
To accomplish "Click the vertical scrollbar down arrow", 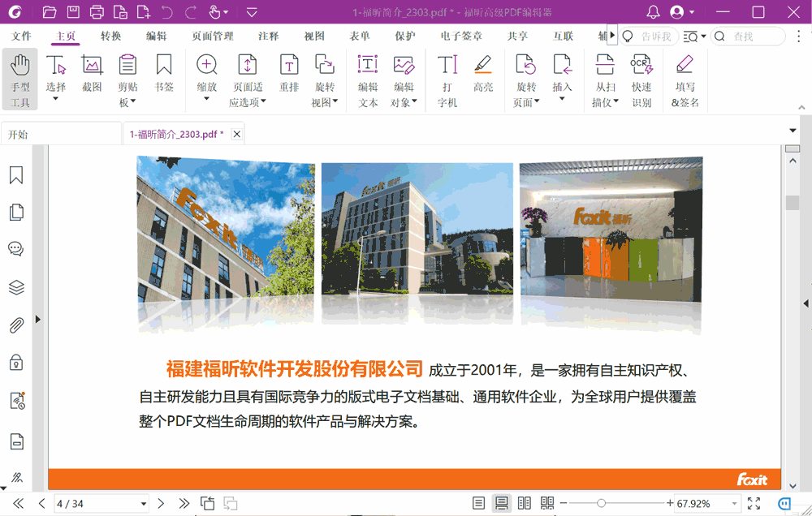I will pos(793,486).
